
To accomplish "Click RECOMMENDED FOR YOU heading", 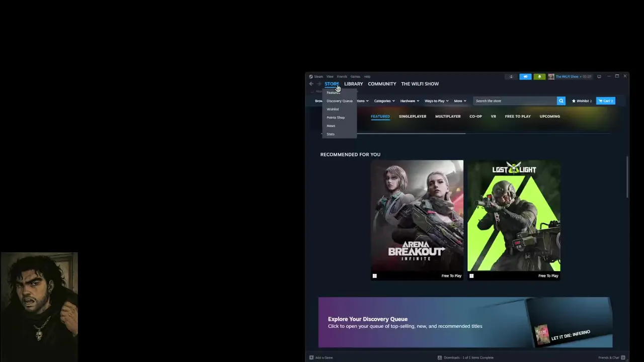I will tap(350, 154).
